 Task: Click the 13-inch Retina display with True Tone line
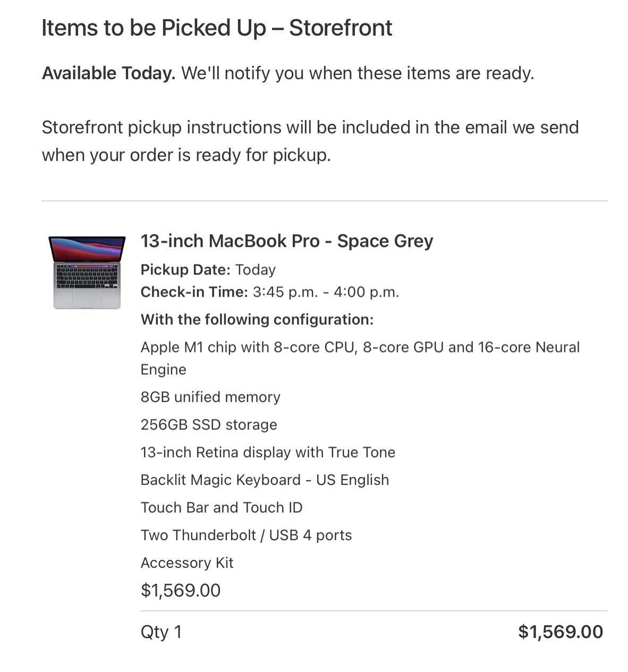(268, 452)
